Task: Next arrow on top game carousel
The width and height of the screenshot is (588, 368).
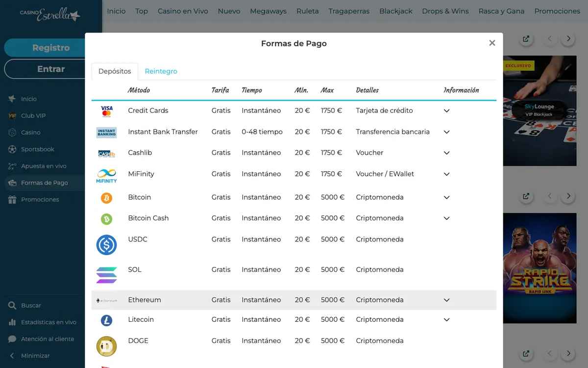Action: [x=568, y=39]
